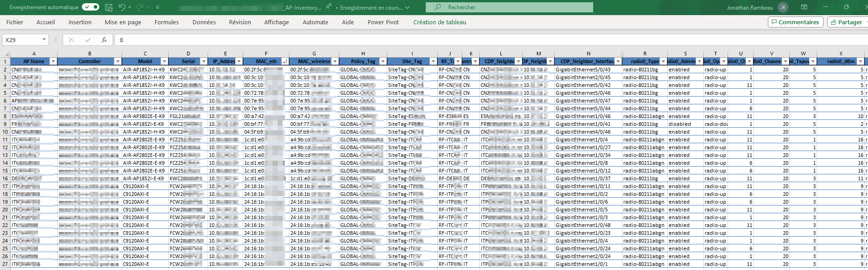Switch to the Insertion tab
Screen dimensions: 868x270
[x=80, y=22]
